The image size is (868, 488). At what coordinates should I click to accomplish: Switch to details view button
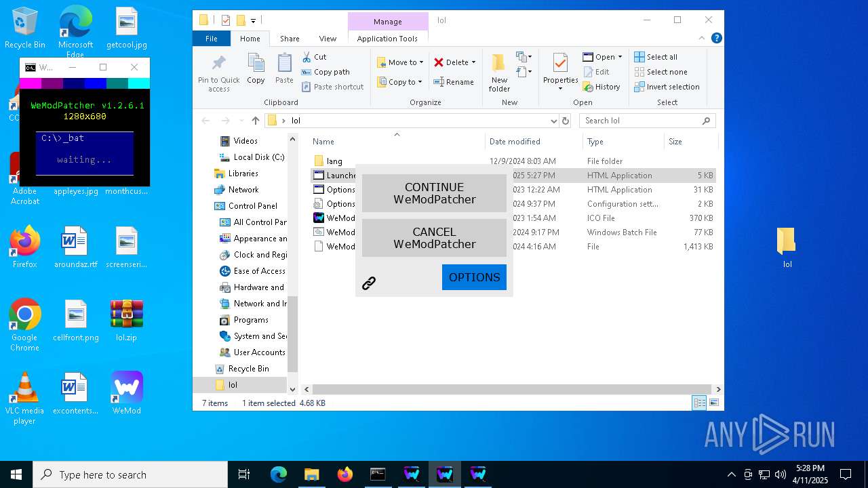point(699,403)
